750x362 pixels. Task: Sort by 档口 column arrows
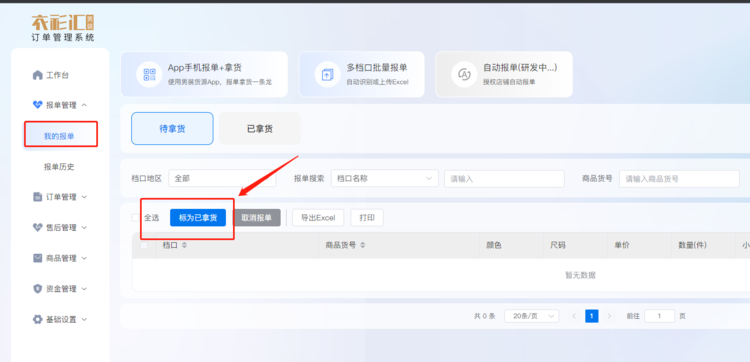(x=184, y=245)
